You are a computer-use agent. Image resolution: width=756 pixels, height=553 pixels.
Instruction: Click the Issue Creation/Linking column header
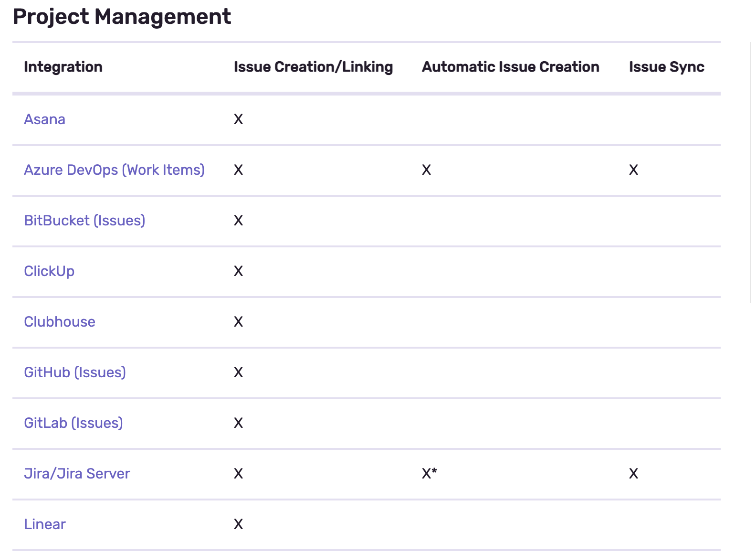313,67
